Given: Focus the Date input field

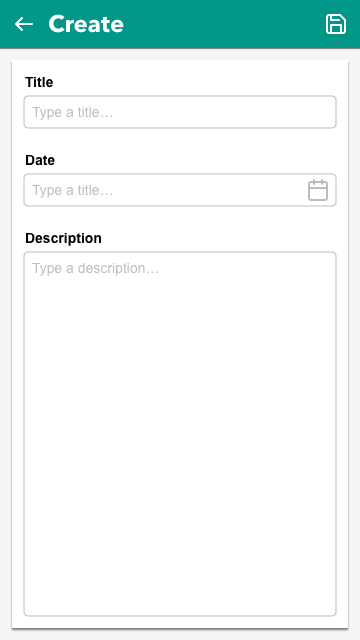Looking at the screenshot, I should click(x=180, y=190).
